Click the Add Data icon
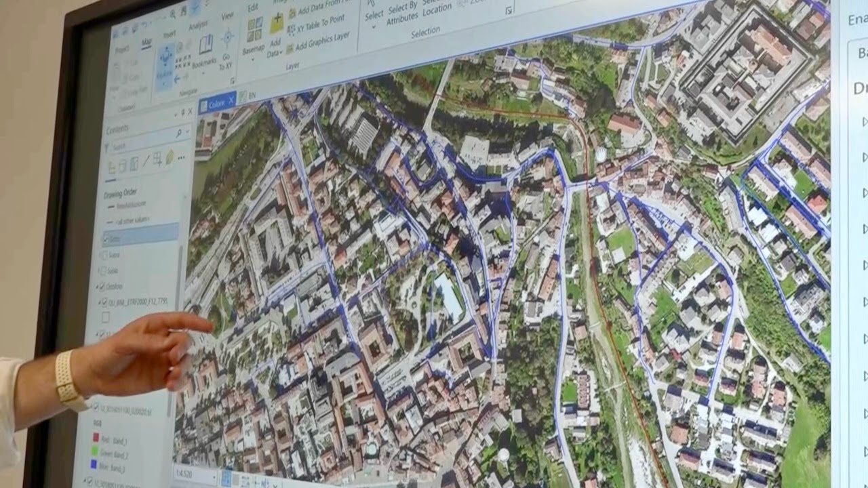 tap(276, 23)
